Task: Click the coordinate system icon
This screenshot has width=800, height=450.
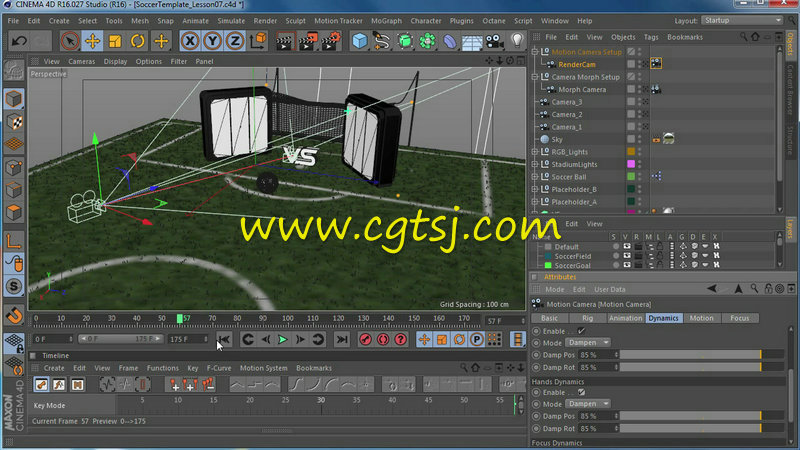Action: coord(258,40)
